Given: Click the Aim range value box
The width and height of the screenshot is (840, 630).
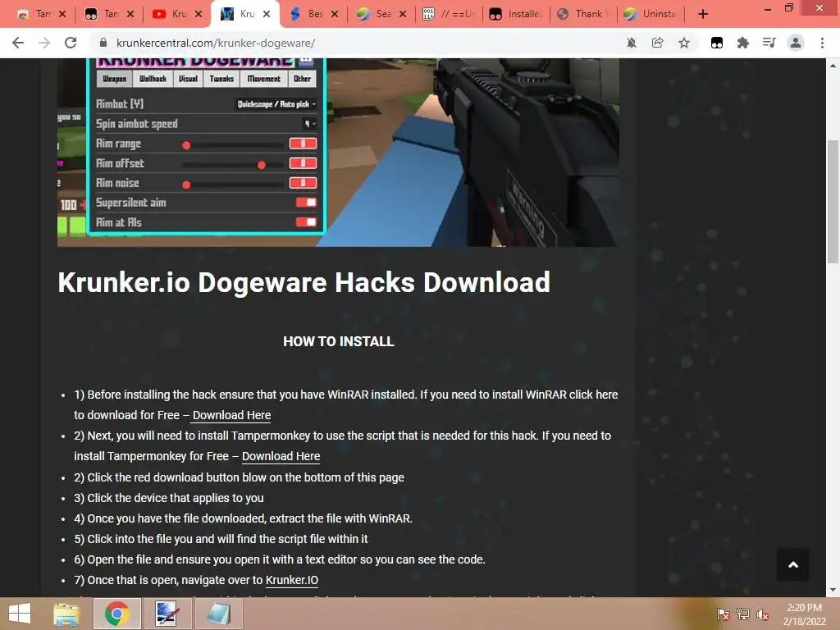Looking at the screenshot, I should tap(303, 144).
